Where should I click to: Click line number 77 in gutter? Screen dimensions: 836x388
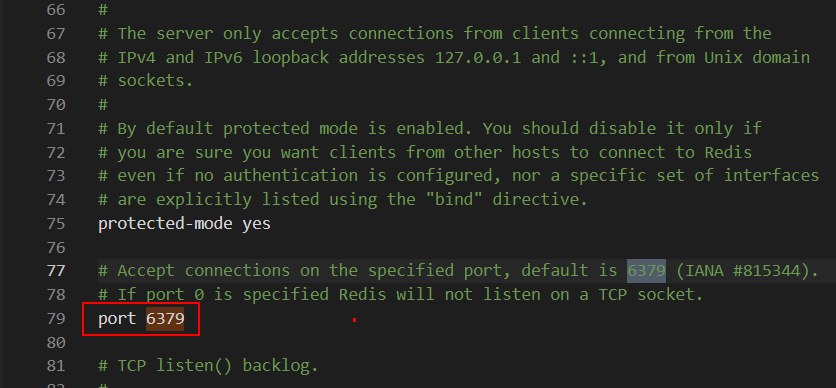[56, 271]
